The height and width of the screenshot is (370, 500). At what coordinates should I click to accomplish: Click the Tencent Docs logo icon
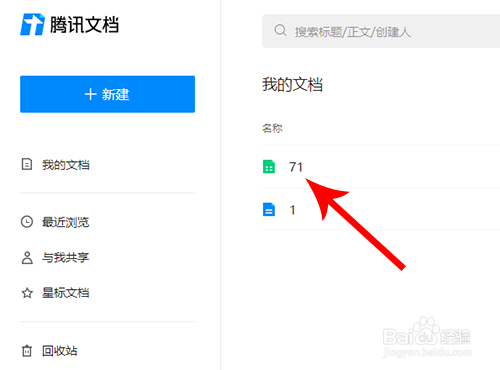[32, 24]
